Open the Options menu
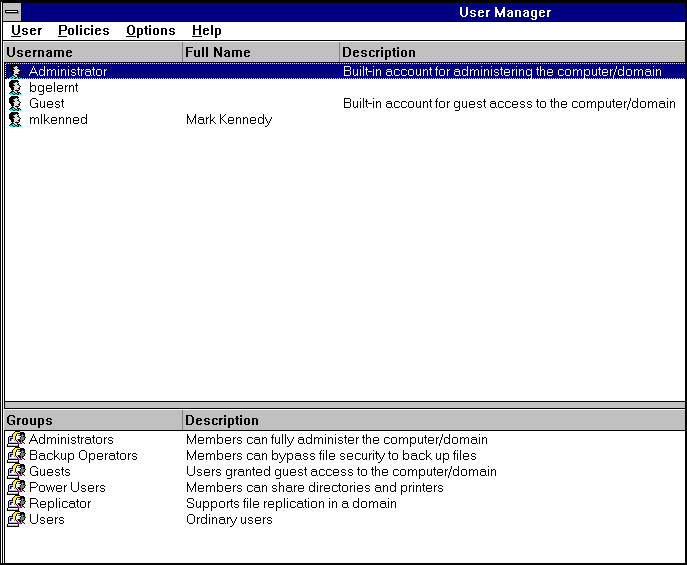 [151, 31]
